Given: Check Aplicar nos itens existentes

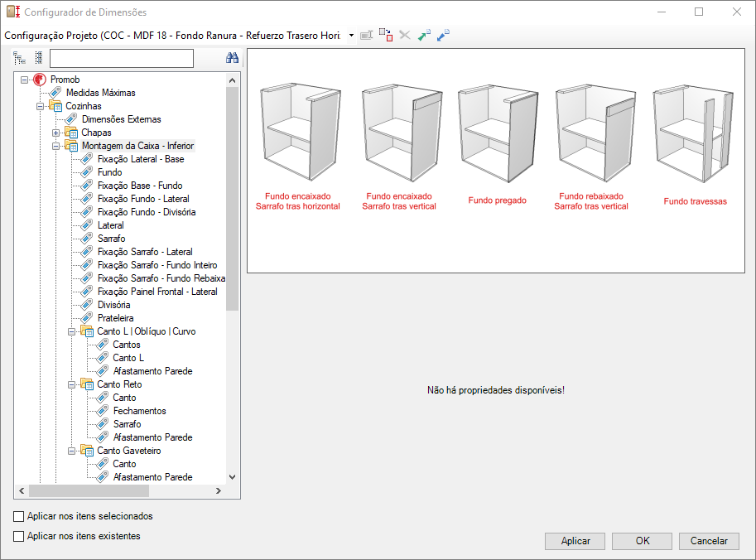Looking at the screenshot, I should [19, 536].
